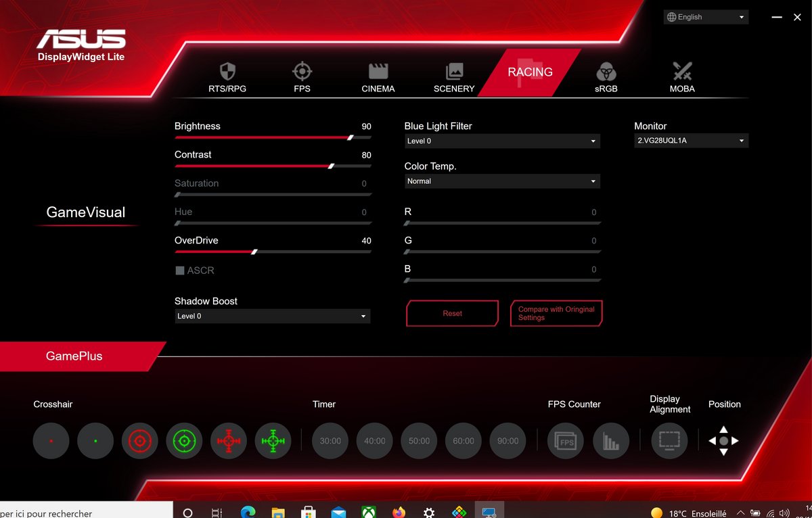Choose the green circle target crosshair
This screenshot has width=812, height=518.
(184, 441)
